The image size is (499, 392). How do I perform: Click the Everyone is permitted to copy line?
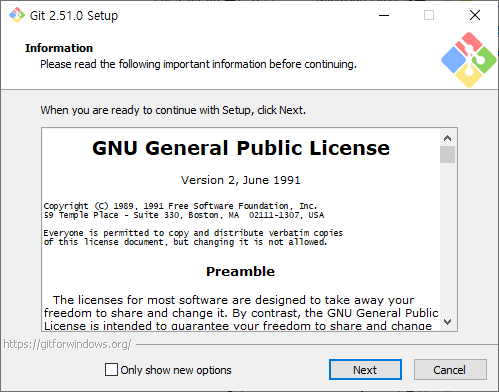tap(193, 233)
